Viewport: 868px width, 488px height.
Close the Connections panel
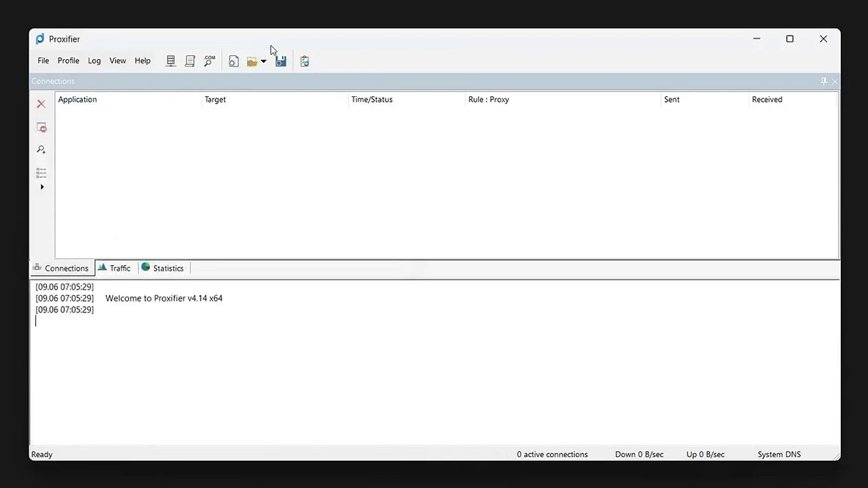(835, 81)
